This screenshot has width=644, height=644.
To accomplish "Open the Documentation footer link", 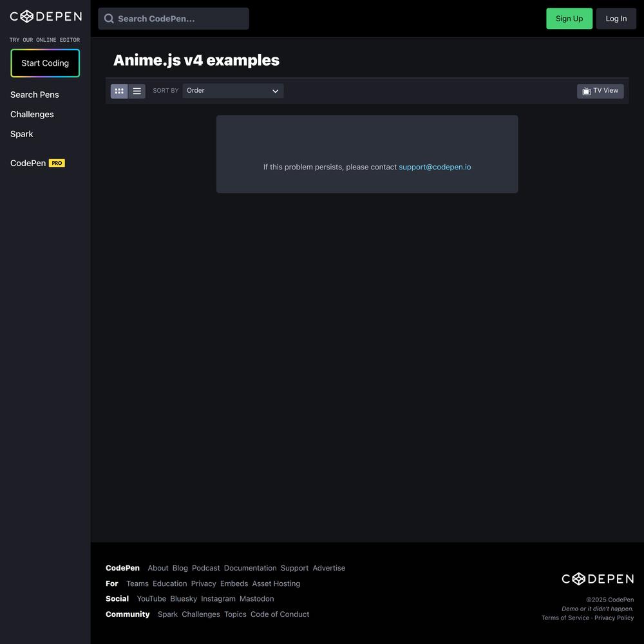I will coord(250,568).
